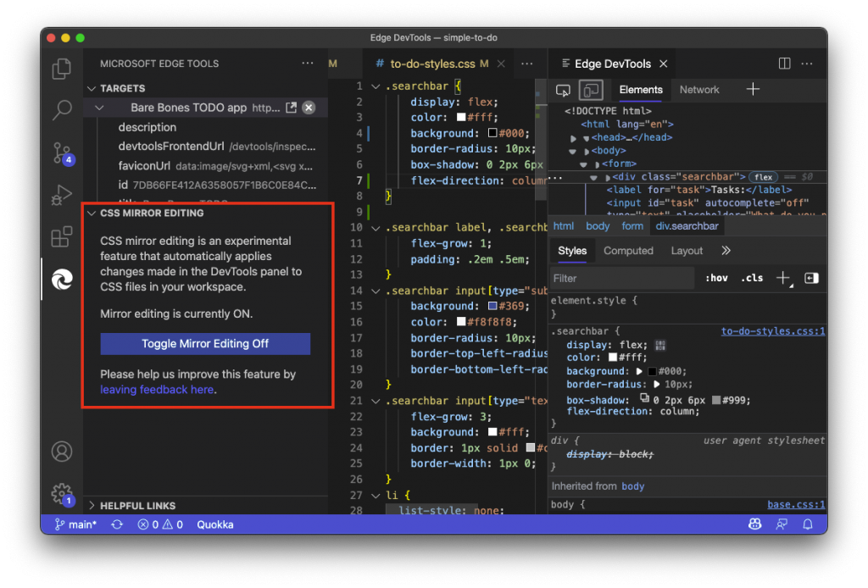Switch to the Network tab
Image resolution: width=868 pixels, height=588 pixels.
click(x=699, y=90)
